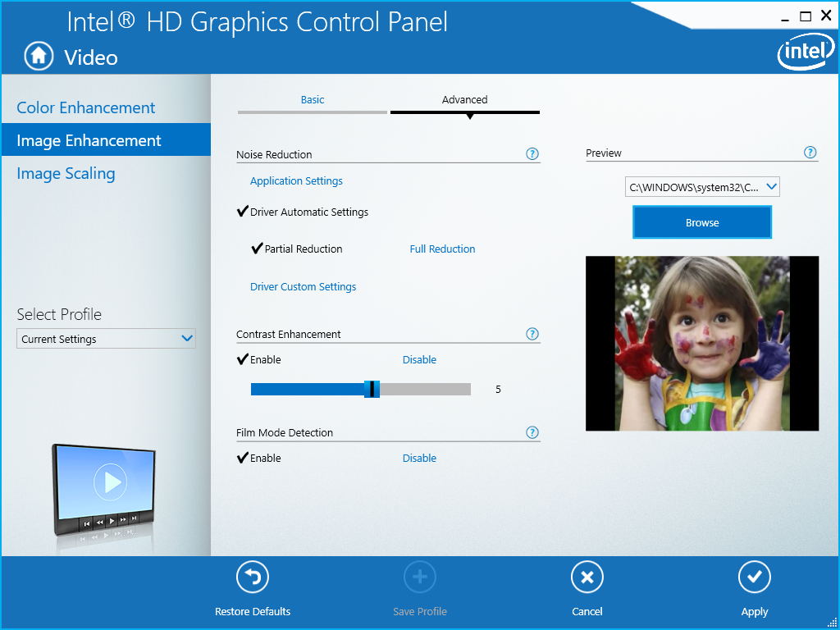This screenshot has width=840, height=630.
Task: Open Noise Reduction help icon
Action: click(x=532, y=154)
